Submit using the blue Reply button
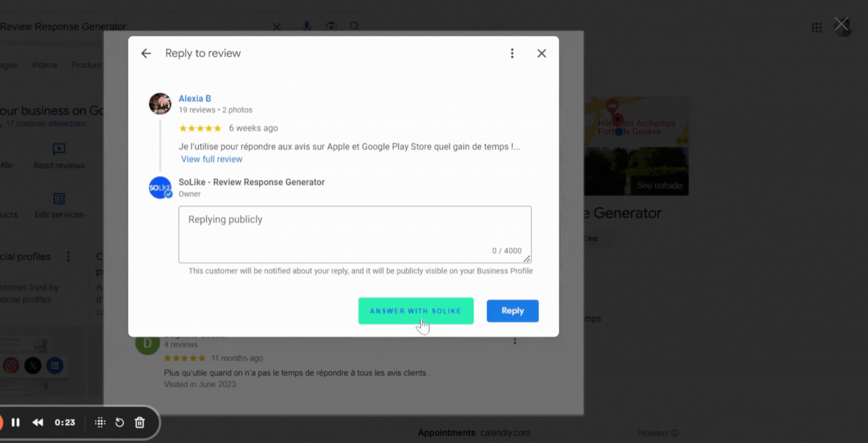Viewport: 868px width, 443px height. click(x=512, y=311)
